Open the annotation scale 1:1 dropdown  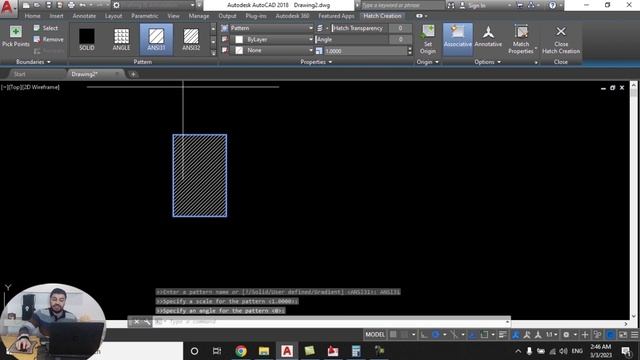point(551,335)
